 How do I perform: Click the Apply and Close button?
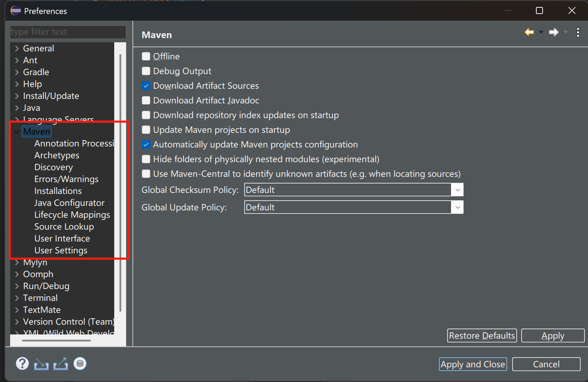473,364
